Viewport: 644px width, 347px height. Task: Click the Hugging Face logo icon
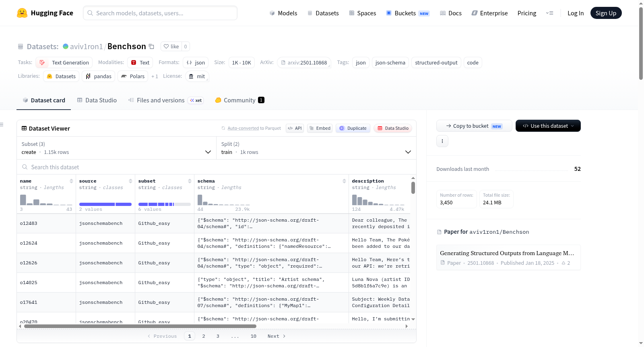tap(22, 13)
